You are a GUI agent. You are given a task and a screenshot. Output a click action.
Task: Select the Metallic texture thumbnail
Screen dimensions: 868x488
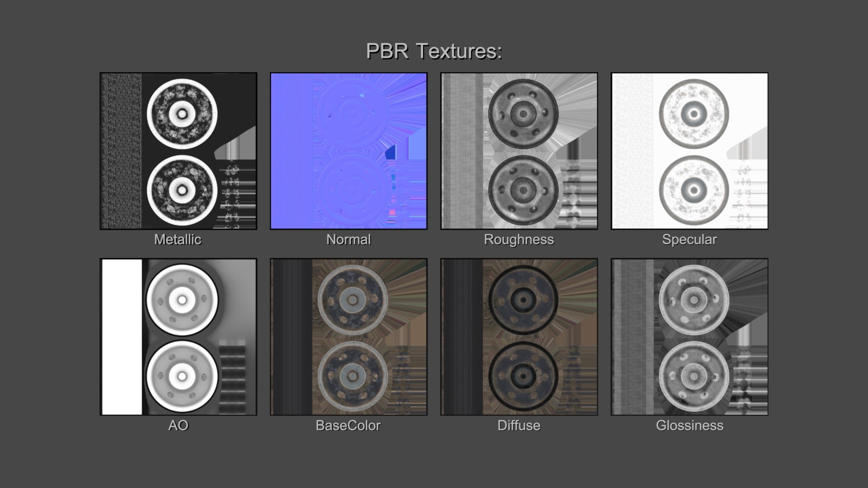pos(178,151)
